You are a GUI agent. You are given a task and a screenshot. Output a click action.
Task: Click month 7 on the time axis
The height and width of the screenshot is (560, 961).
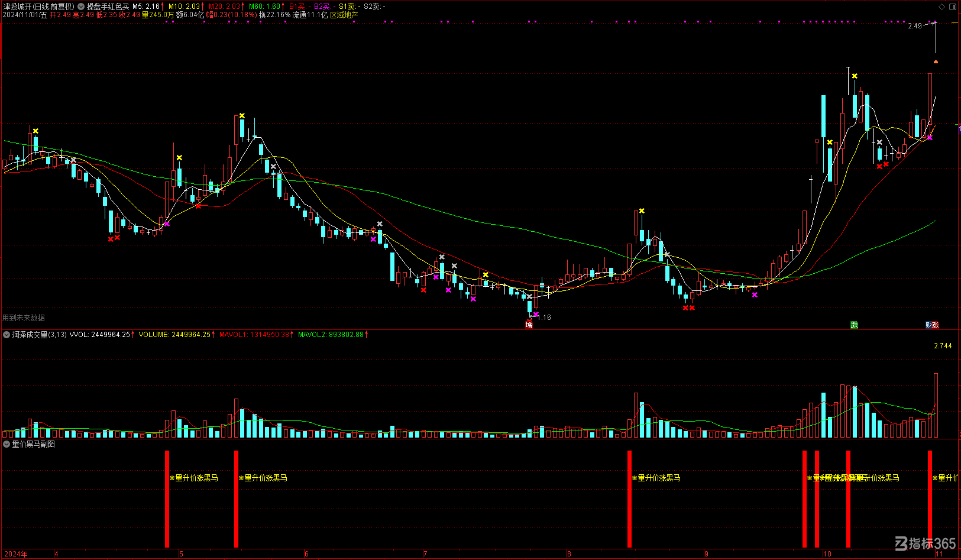point(425,554)
